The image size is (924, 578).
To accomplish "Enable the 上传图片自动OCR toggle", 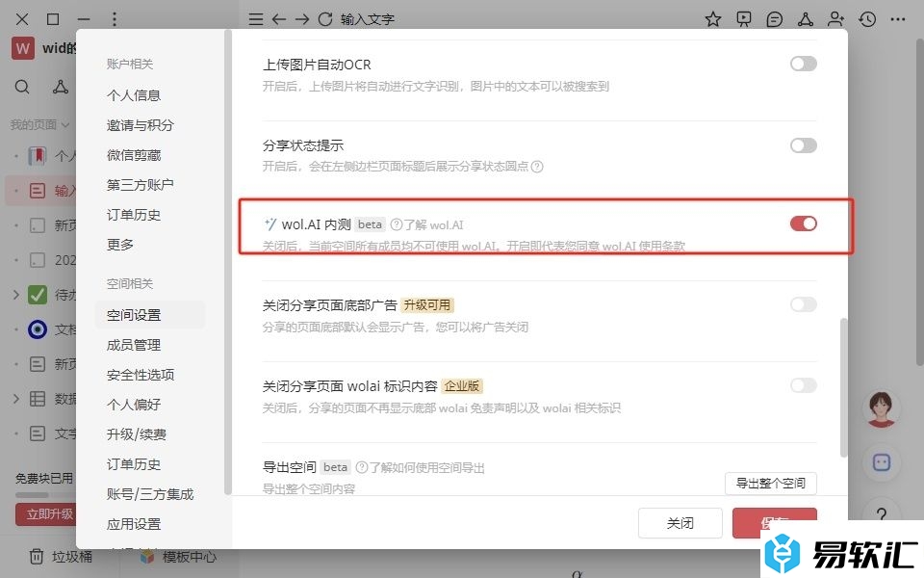I will pyautogui.click(x=803, y=64).
